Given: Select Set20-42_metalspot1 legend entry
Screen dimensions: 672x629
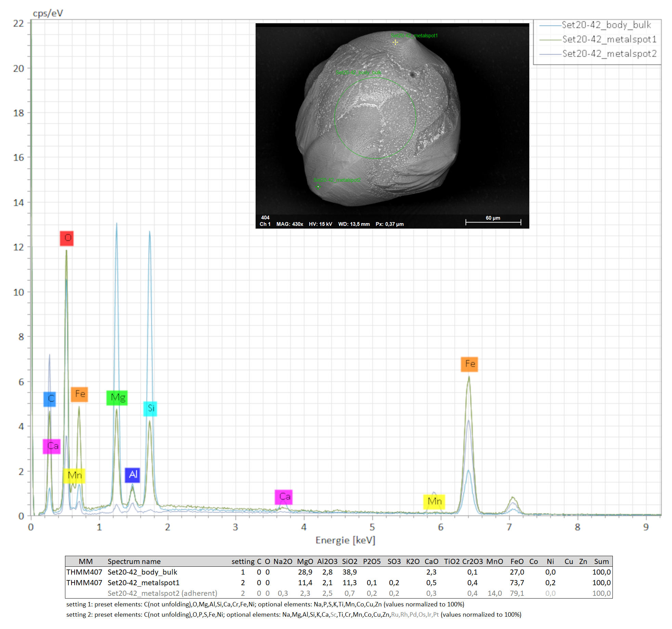Looking at the screenshot, I should pyautogui.click(x=609, y=39).
